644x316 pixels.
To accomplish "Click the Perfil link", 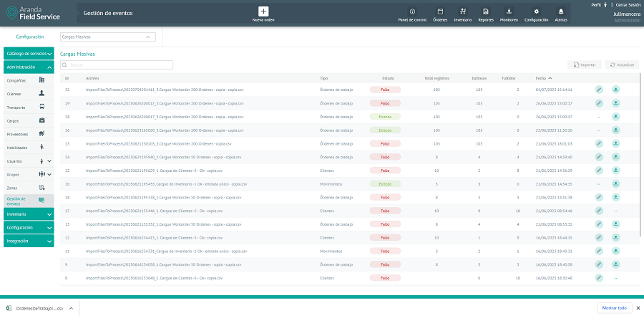I will coord(599,4).
